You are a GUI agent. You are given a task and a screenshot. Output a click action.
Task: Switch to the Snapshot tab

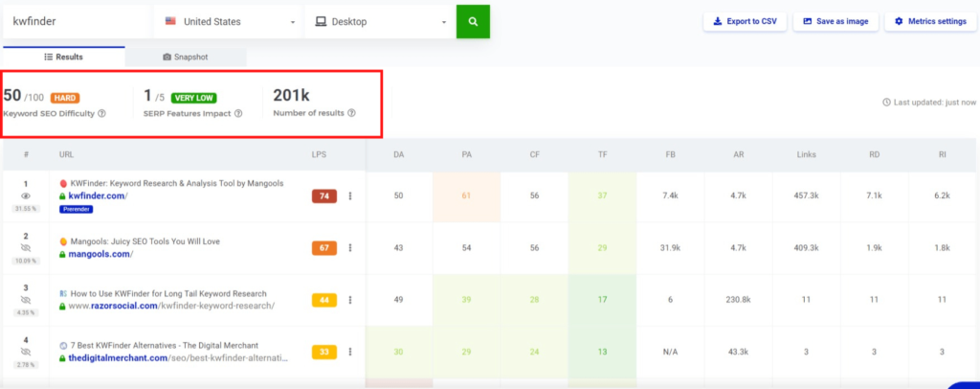pos(185,57)
